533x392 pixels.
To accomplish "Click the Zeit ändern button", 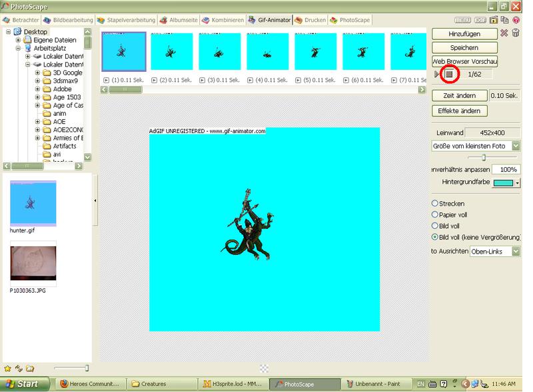I will pos(459,95).
